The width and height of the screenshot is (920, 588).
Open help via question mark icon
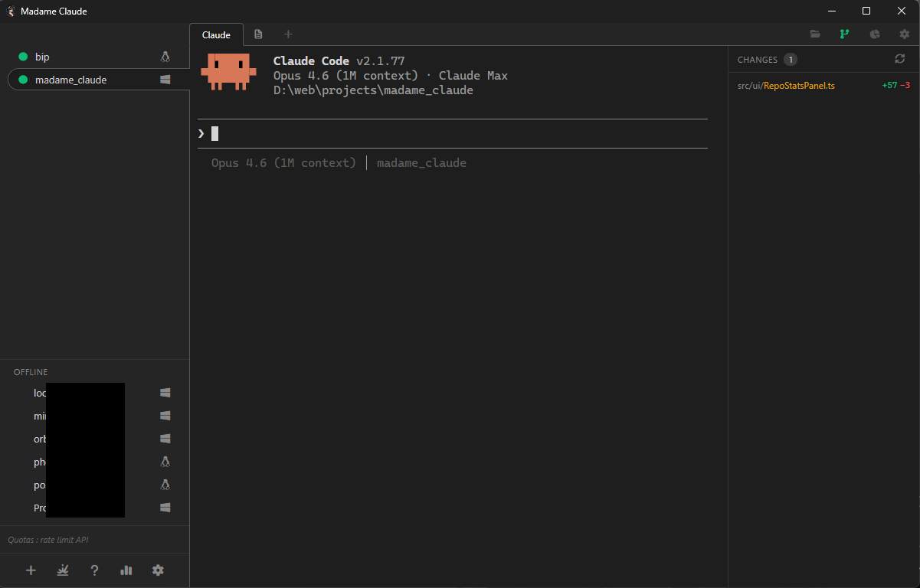point(94,570)
